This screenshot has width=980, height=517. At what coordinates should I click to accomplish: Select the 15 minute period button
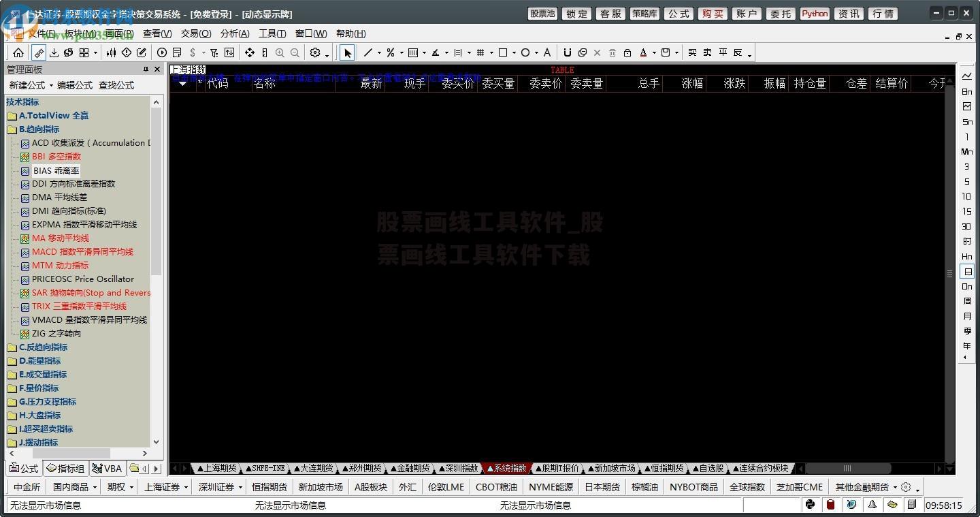pos(967,211)
